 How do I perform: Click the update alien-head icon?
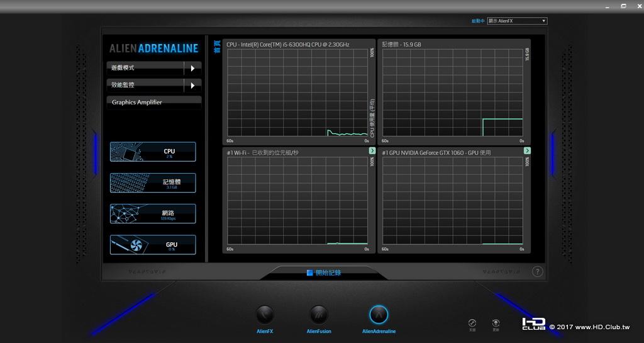tap(496, 323)
